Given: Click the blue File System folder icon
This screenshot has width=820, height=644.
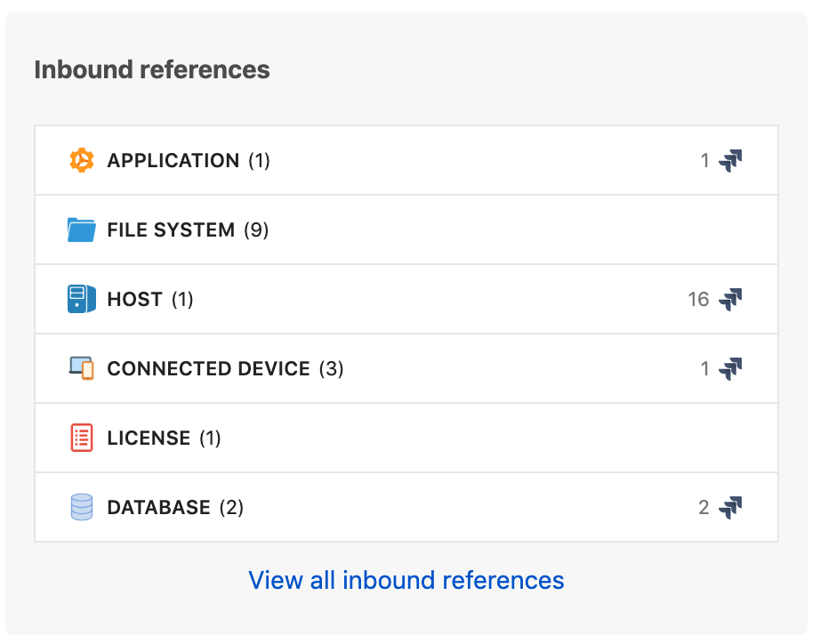Looking at the screenshot, I should 82,229.
